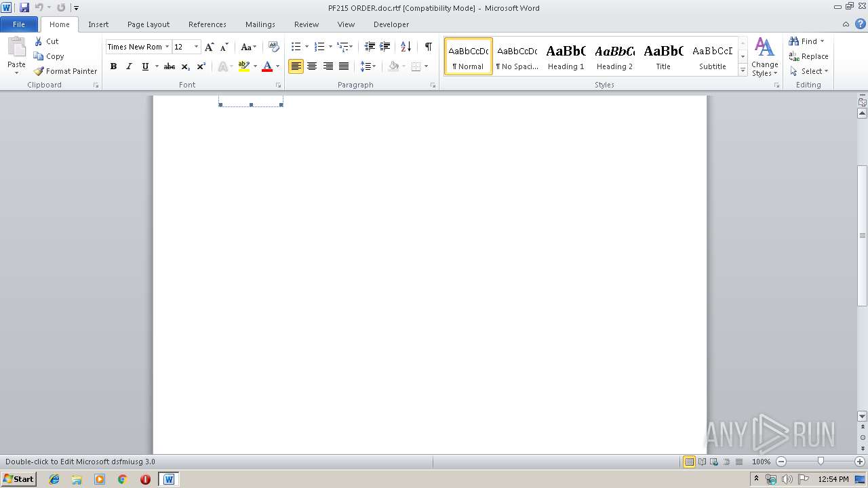Click the zoom slider handle
The width and height of the screenshot is (868, 488).
coord(821,462)
